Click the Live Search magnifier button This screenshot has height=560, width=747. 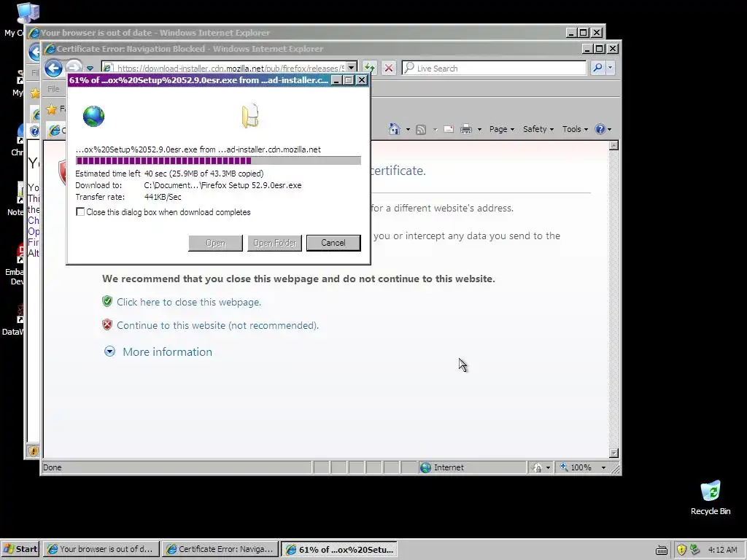[597, 68]
